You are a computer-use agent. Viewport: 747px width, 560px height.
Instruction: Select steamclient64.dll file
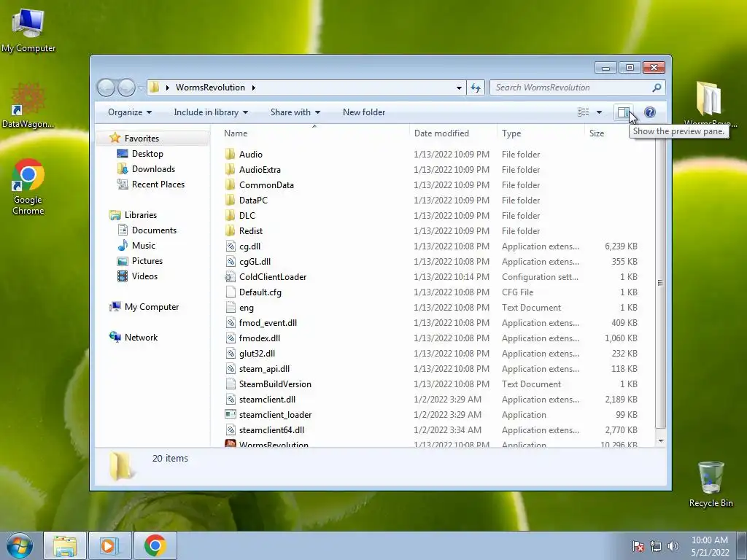point(271,430)
